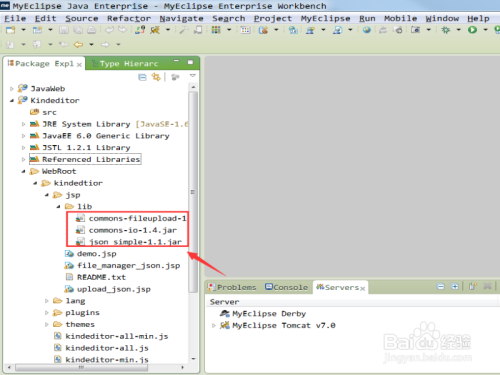
Task: Click the colored grid perspective toolbar icon
Action: (216, 30)
